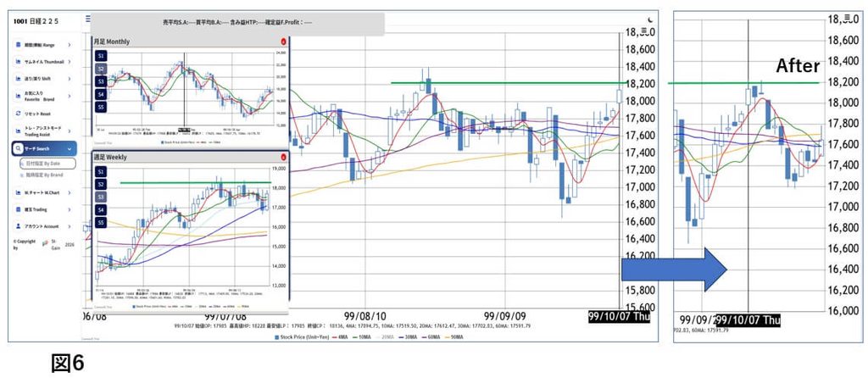Screen dimensions: 868x378
Task: Select S3 in the Weekly chart panel
Action: click(101, 197)
